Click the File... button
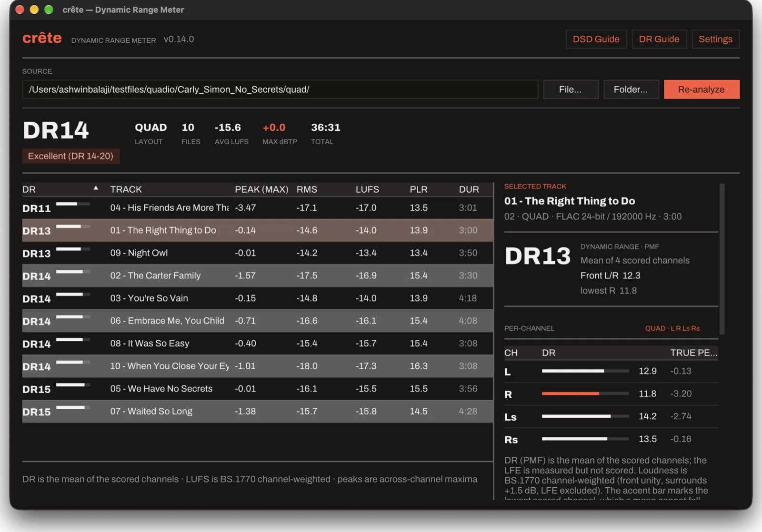The height and width of the screenshot is (532, 762). click(x=571, y=89)
